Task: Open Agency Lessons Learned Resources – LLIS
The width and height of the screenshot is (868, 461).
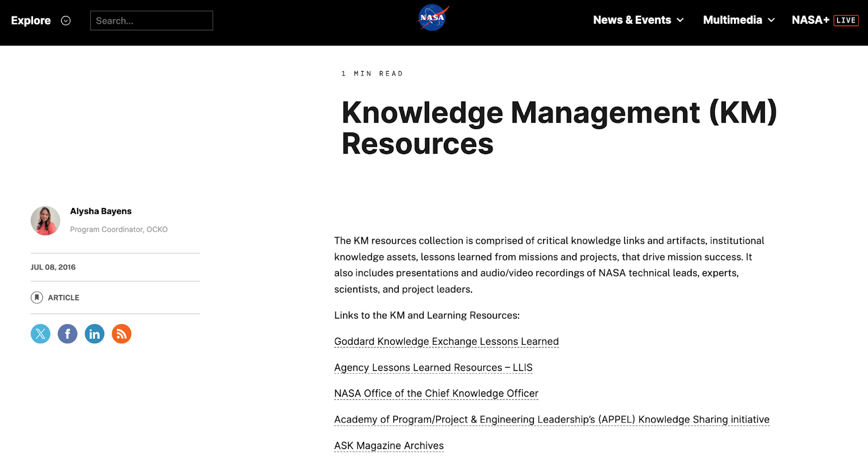Action: (x=433, y=368)
